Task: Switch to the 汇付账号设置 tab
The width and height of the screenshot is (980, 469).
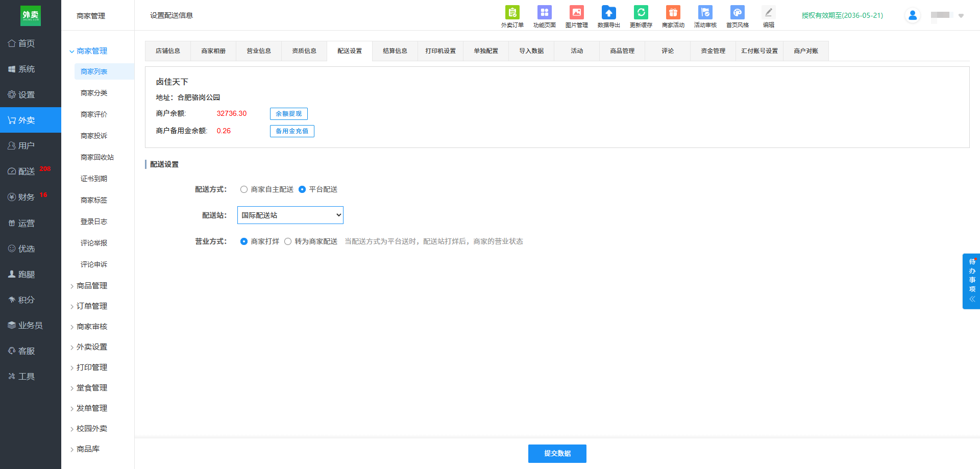Action: point(759,51)
